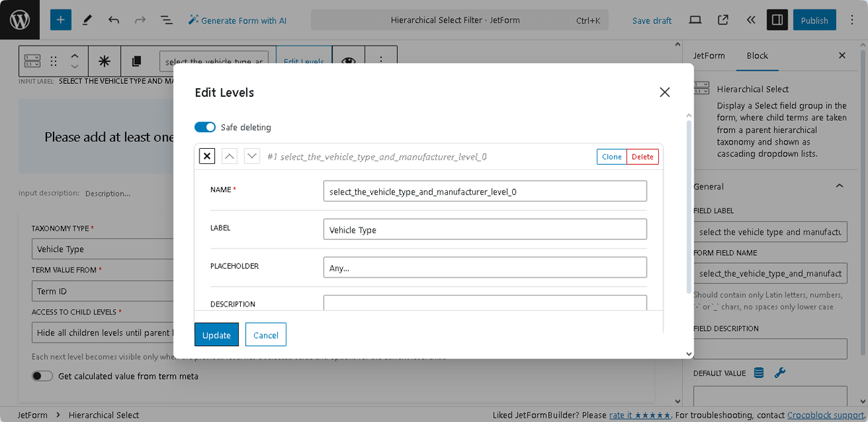Screen dimensions: 868x422
Task: Click the Generate Form with AI link
Action: click(x=237, y=20)
